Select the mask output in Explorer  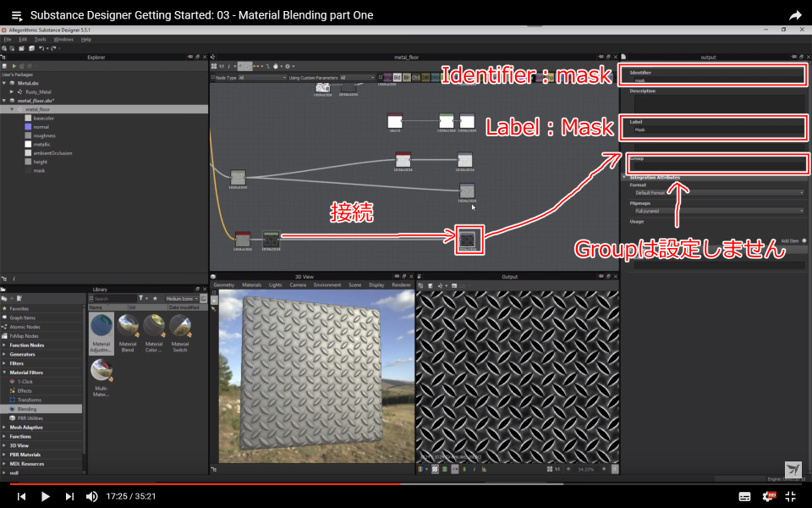(39, 170)
